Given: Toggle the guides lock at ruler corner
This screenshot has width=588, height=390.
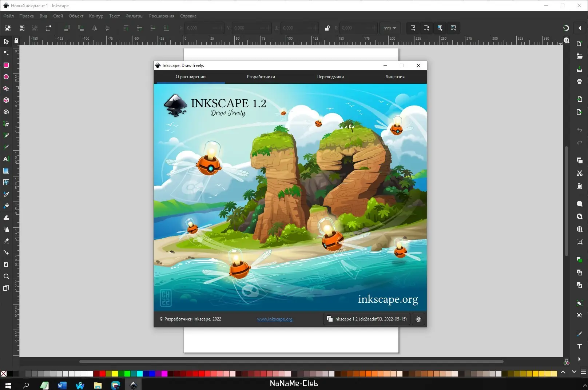Looking at the screenshot, I should click(16, 40).
